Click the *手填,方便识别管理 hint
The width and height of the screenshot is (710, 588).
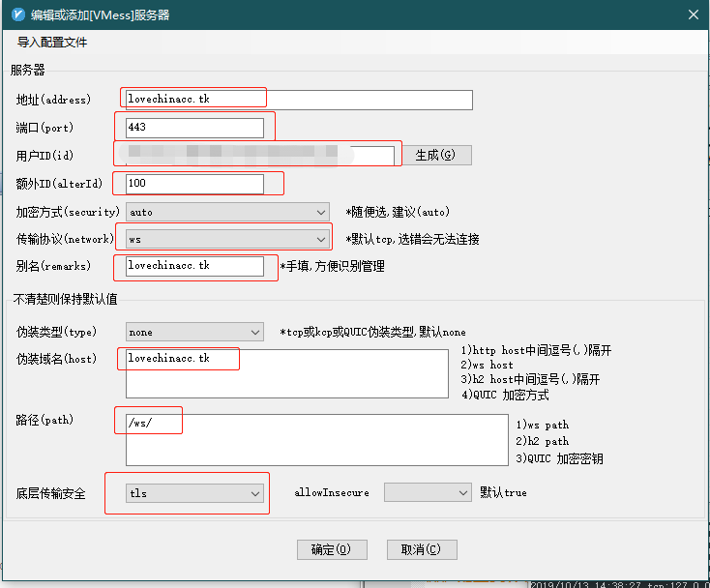coord(333,266)
